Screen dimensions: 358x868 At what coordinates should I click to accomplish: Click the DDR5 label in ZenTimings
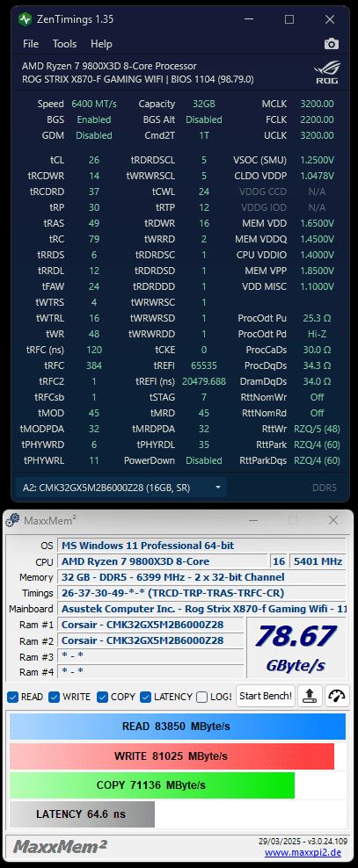tap(325, 488)
